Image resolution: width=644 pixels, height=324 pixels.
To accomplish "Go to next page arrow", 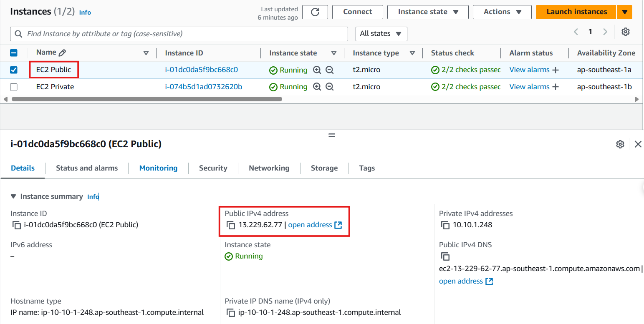I will 605,32.
